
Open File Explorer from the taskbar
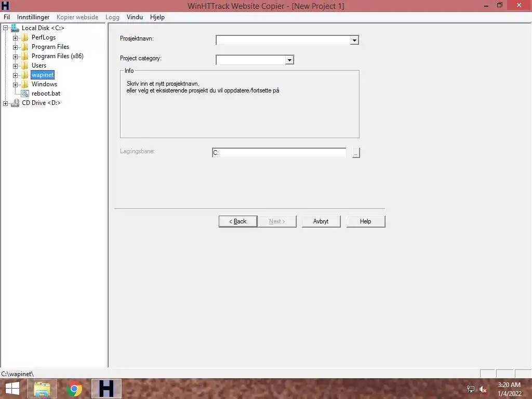(x=42, y=389)
